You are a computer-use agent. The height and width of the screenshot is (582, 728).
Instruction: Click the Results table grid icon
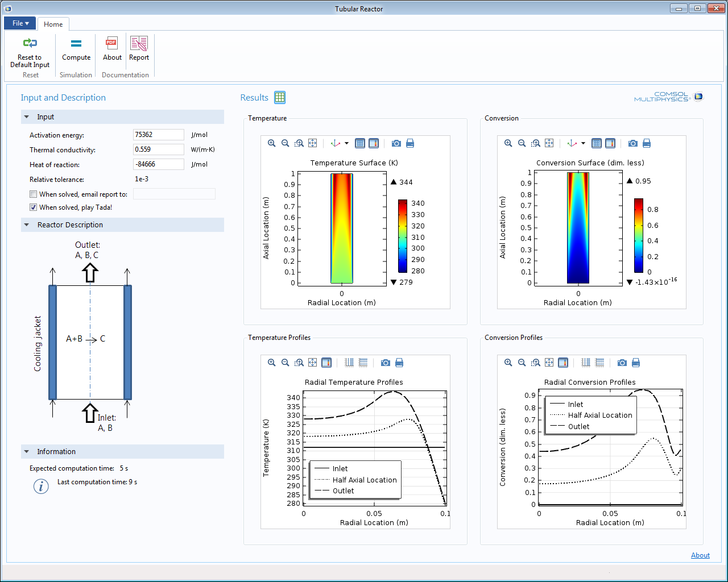pos(280,97)
